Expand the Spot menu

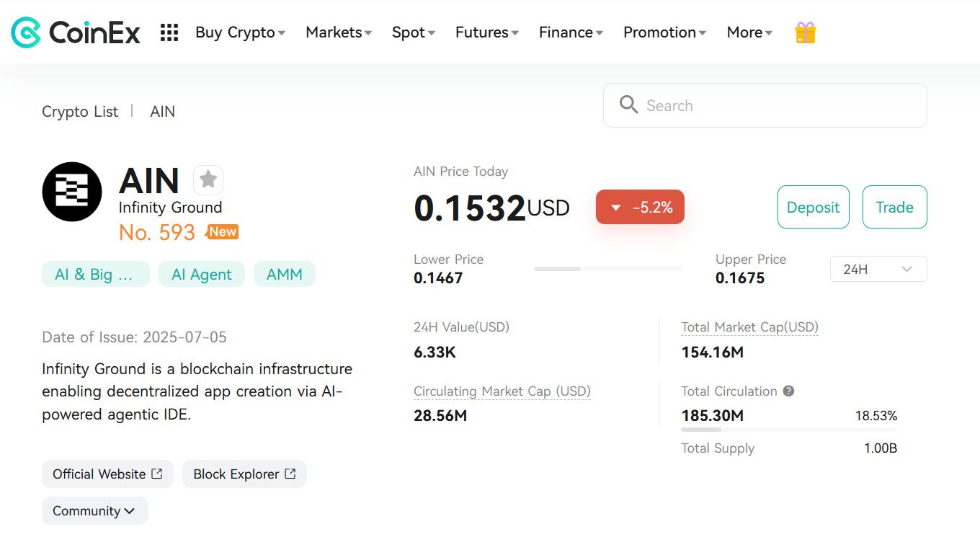(x=414, y=32)
